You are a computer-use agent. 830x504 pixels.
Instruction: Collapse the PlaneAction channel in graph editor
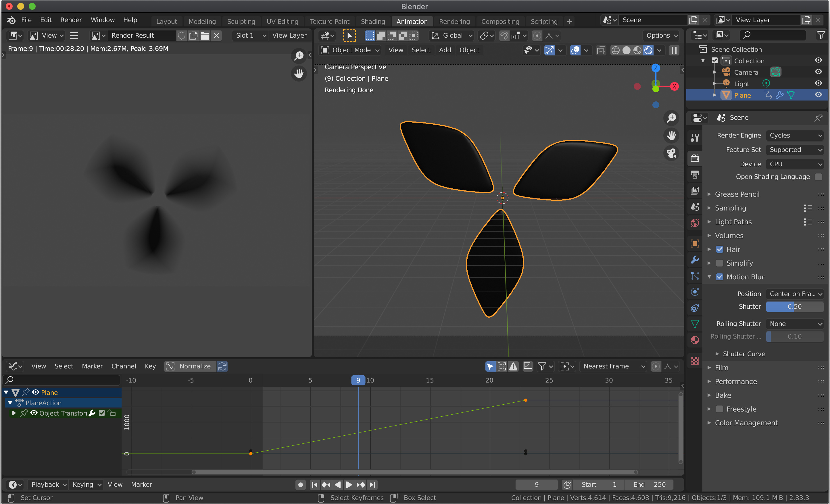[x=10, y=403]
